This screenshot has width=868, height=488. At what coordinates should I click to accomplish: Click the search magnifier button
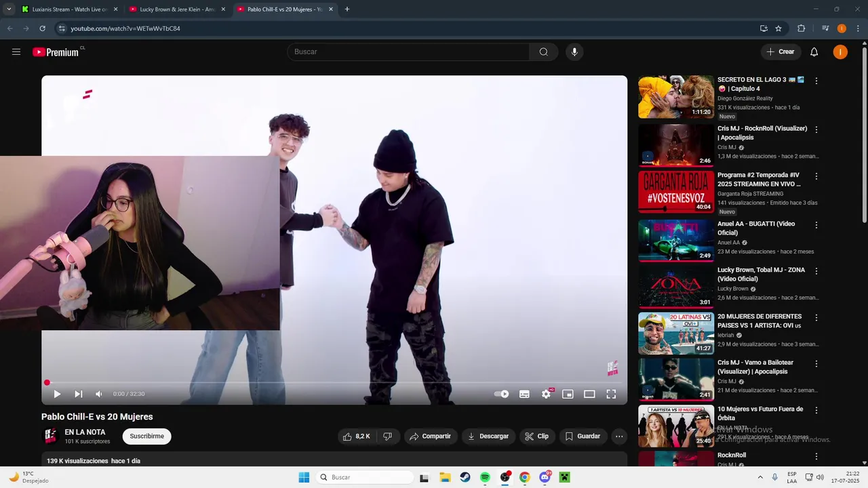(x=544, y=52)
